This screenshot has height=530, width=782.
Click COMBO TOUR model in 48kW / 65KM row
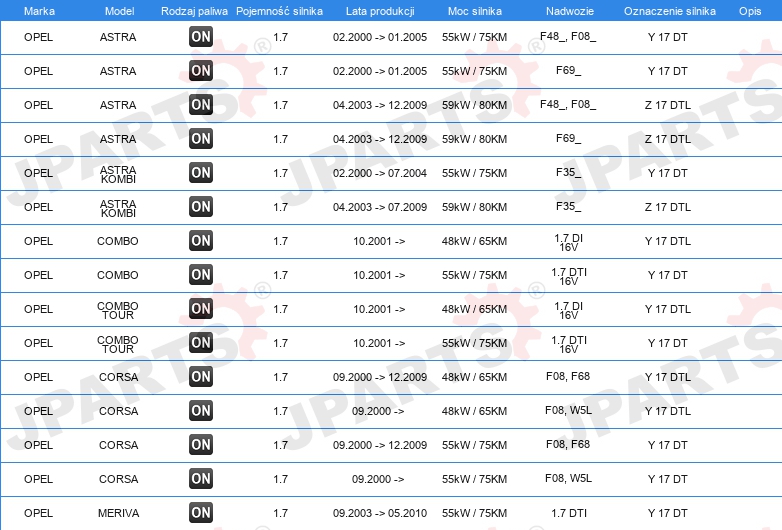coord(118,310)
